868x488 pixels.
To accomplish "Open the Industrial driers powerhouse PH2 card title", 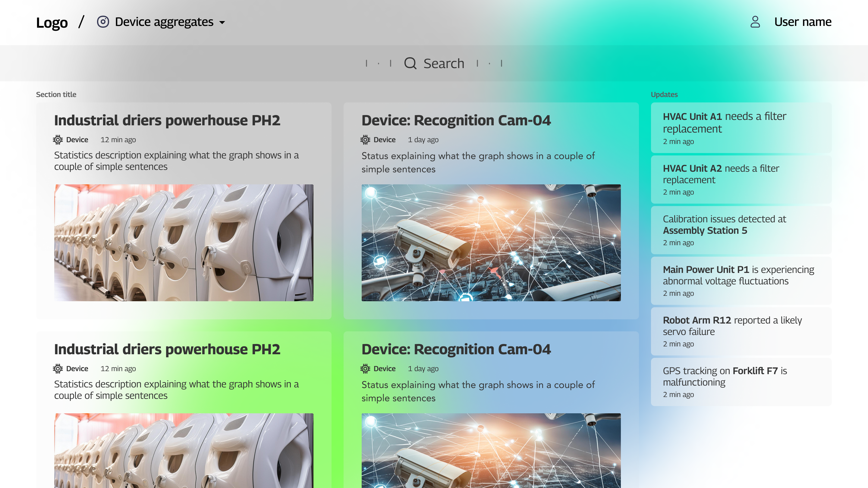I will coord(167,120).
